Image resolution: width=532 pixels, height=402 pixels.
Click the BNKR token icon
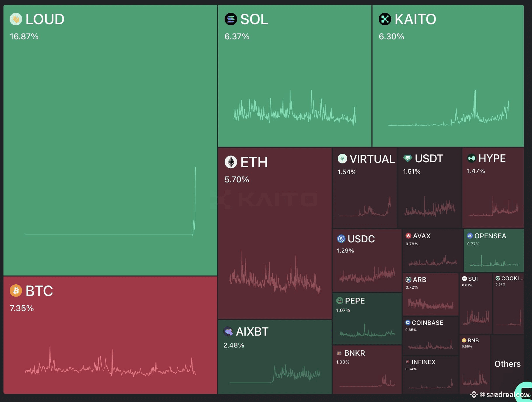(339, 353)
